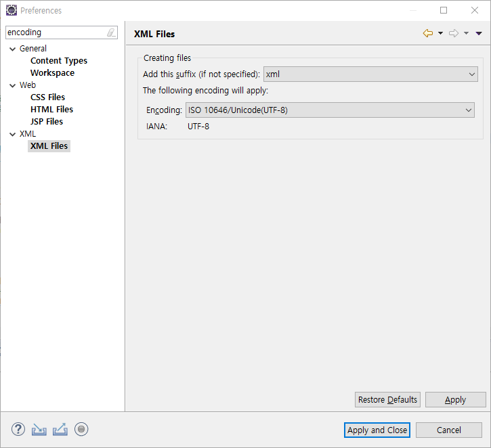
Task: Select XML Files preference page
Action: [x=49, y=146]
